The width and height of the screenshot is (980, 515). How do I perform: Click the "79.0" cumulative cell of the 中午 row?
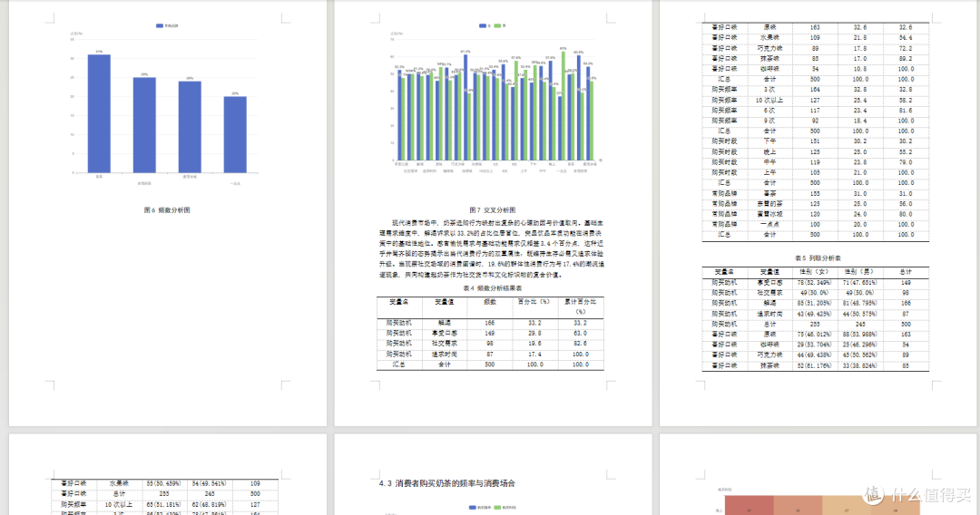906,162
